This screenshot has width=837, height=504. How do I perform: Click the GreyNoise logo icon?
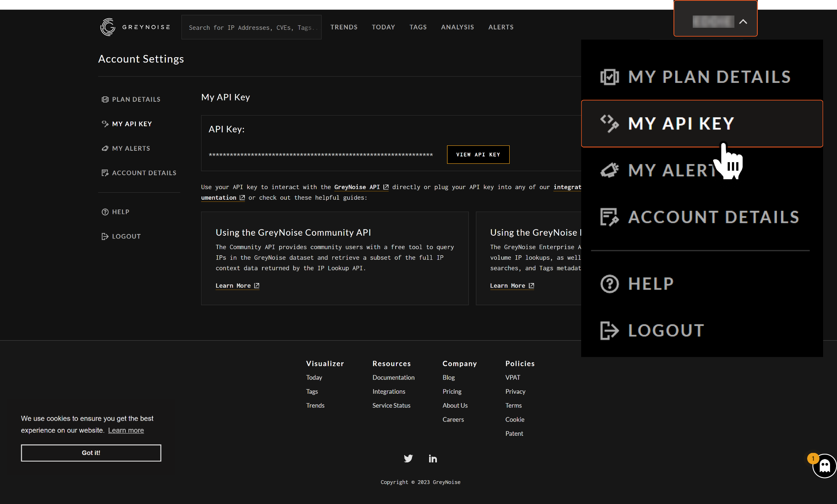click(108, 27)
